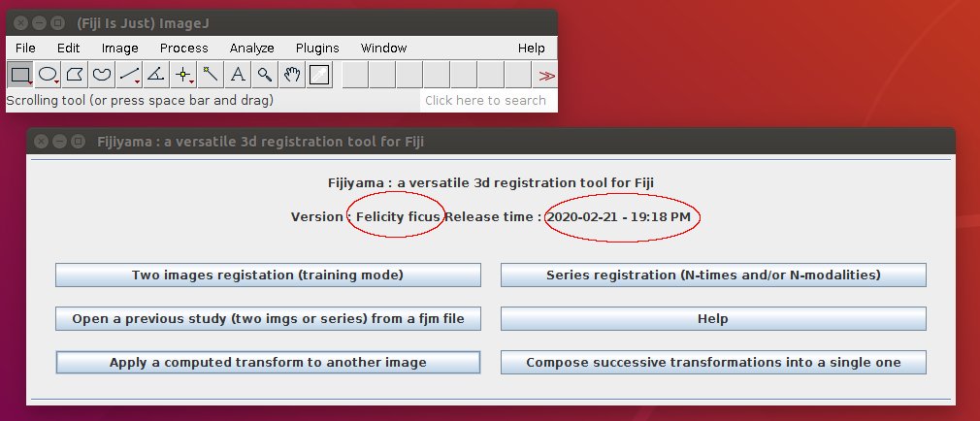Apply a computed transform to another image
Viewport: 980px width, 421px height.
268,362
